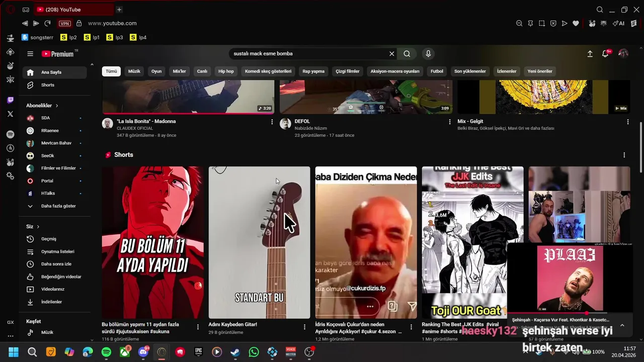Click the page vertical scrollbar

click(x=640, y=147)
